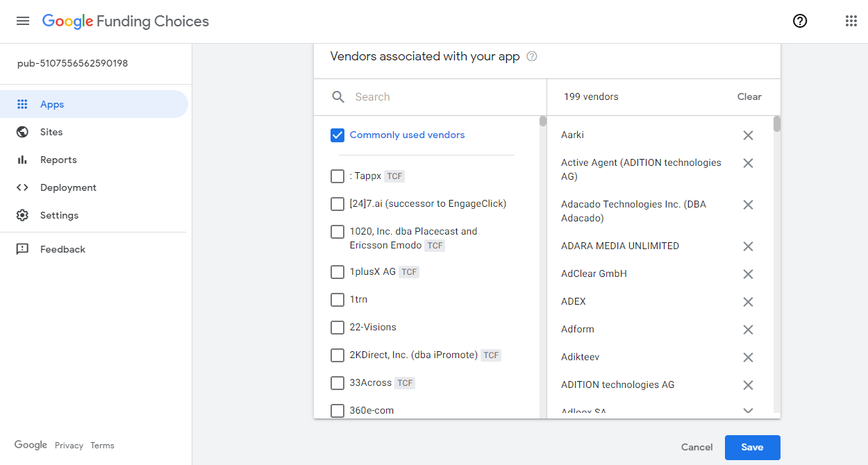Screen dimensions: 868x465
Task: Click the Google Funding Choices logo
Action: (x=126, y=21)
